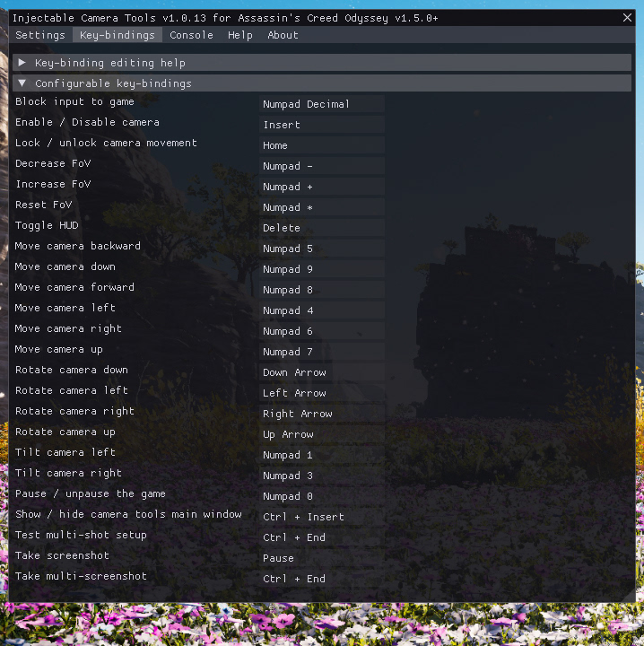
Task: Edit the Move camera up Numpad 7 field
Action: point(322,352)
